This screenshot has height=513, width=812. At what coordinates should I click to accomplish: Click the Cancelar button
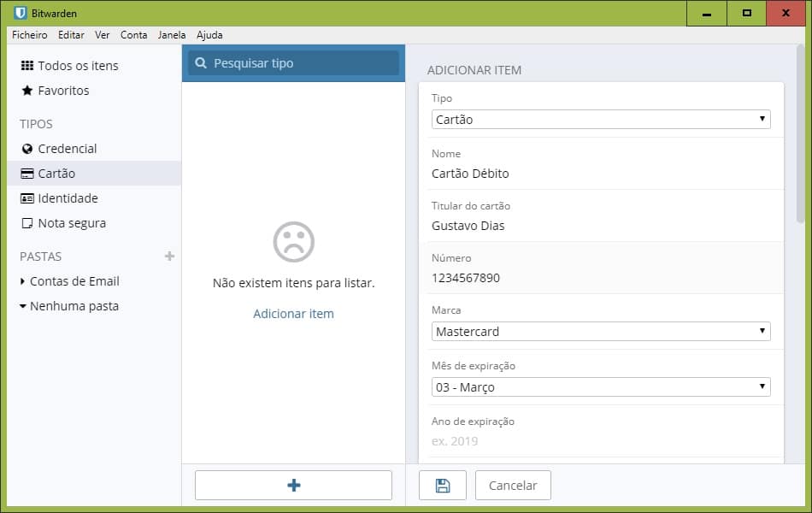[x=513, y=485]
